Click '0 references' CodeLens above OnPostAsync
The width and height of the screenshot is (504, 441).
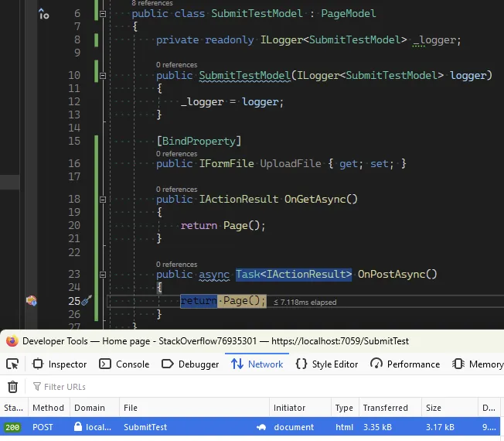click(177, 265)
